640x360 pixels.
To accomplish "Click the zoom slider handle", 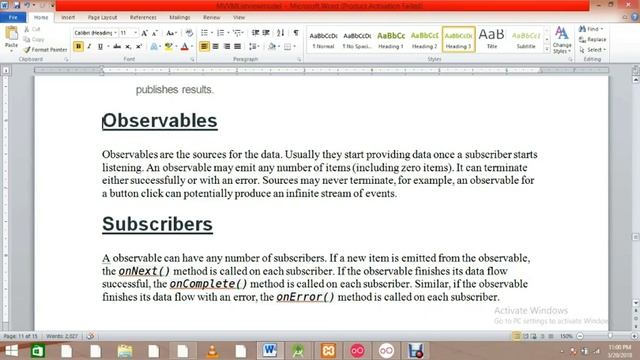I will 610,336.
